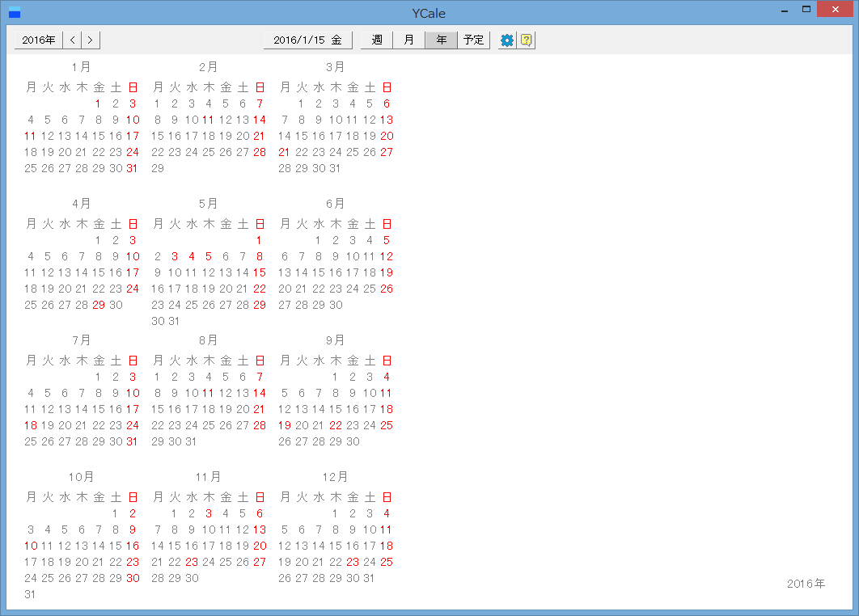Go to previous year arrow
This screenshot has width=859, height=616.
pyautogui.click(x=72, y=40)
